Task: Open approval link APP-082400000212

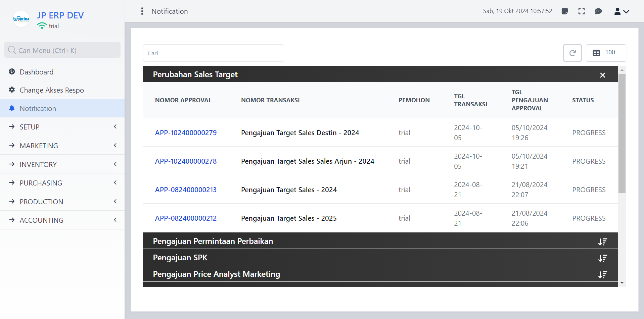Action: [186, 218]
